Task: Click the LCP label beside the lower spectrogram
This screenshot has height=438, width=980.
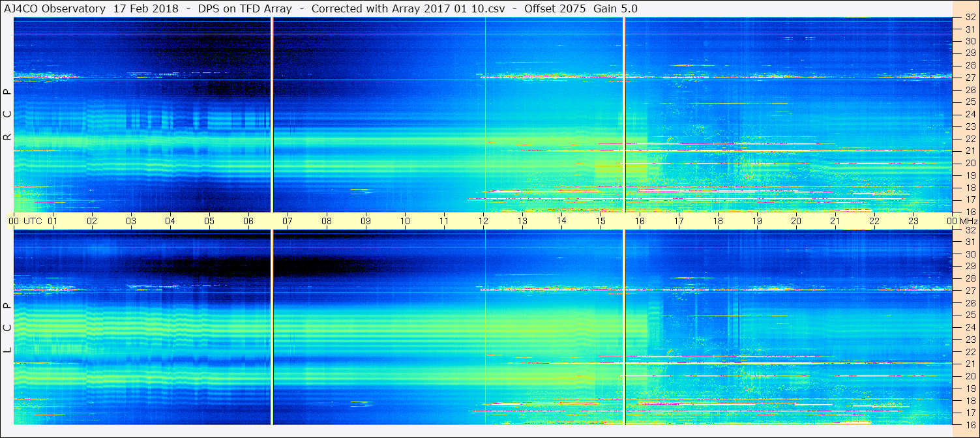Action: pos(7,328)
